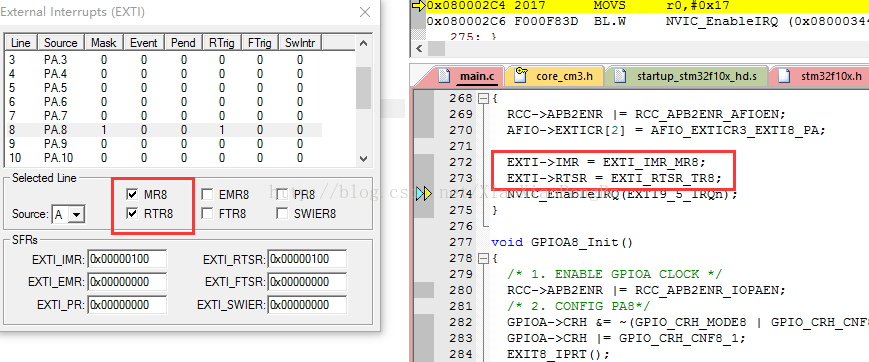
Task: Toggle the PR8 checkbox
Action: pyautogui.click(x=282, y=195)
